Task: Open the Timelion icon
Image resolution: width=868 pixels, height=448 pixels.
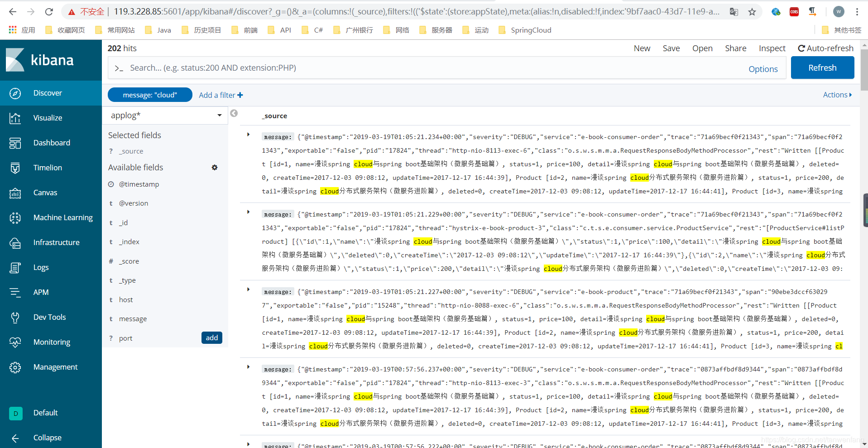Action: pyautogui.click(x=15, y=168)
